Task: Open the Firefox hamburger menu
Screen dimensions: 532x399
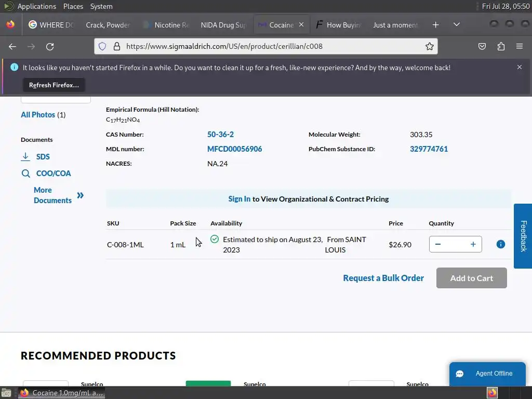Action: coord(520,46)
